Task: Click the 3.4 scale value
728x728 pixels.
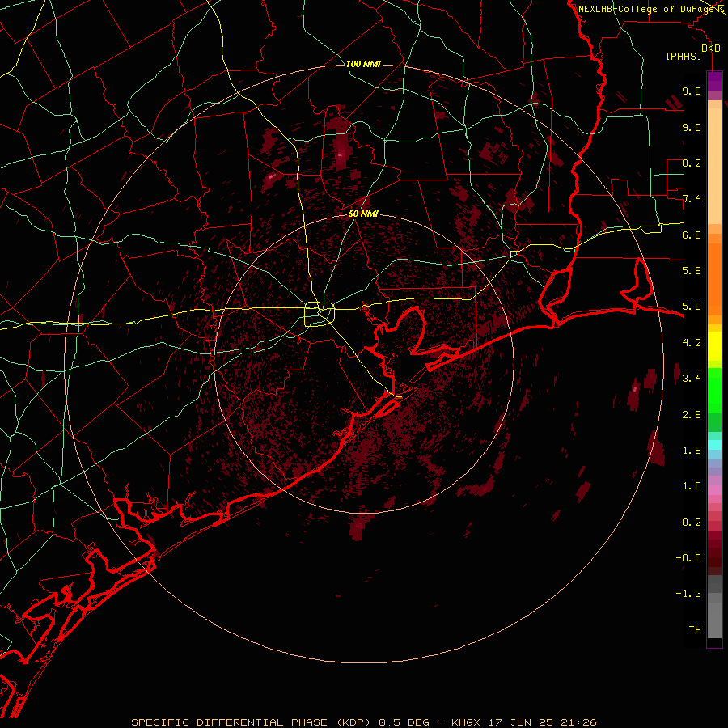Action: tap(692, 379)
